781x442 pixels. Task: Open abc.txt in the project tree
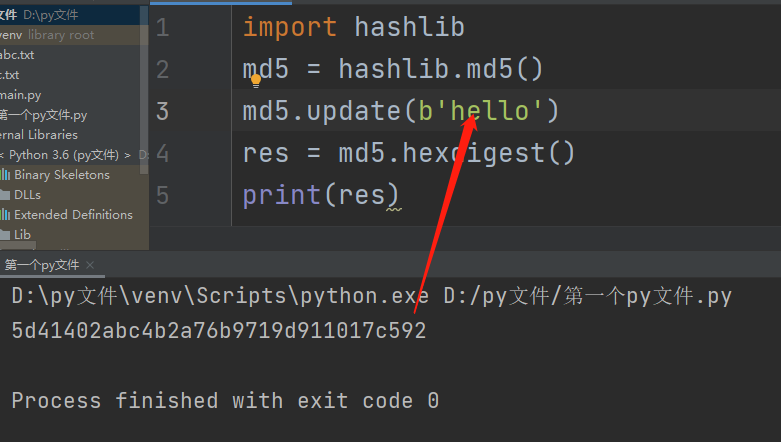(17, 55)
